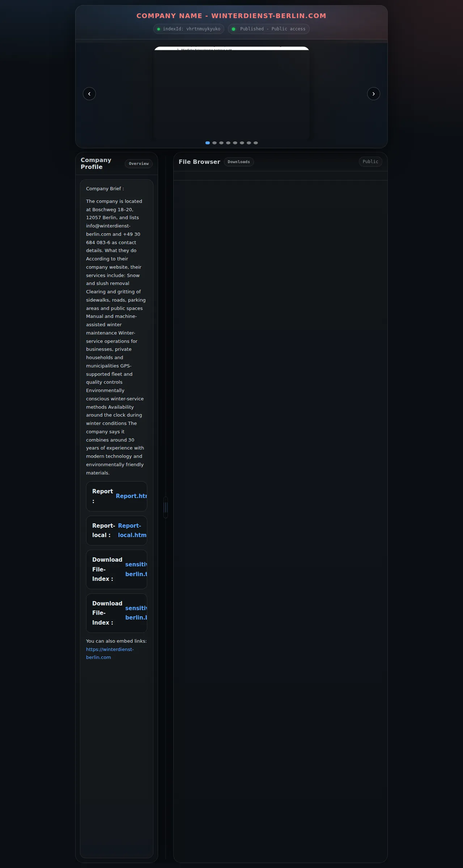463x868 pixels.
Task: Click the Published - Public access status chip
Action: coord(269,29)
